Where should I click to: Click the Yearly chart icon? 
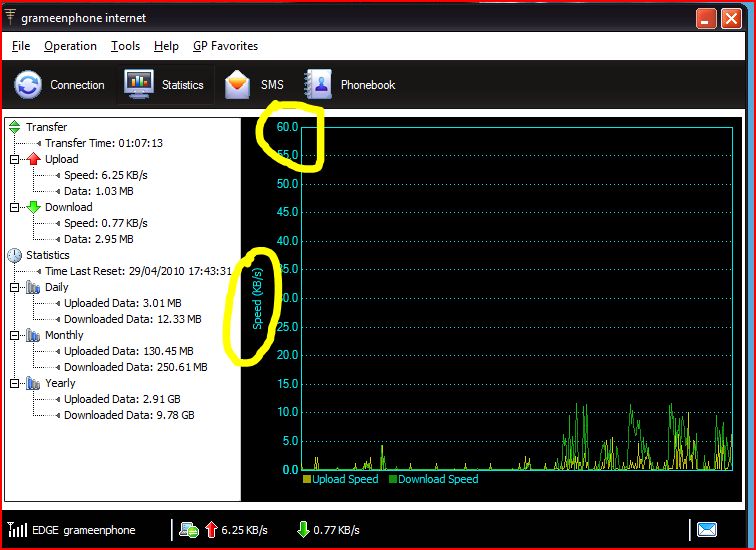(33, 383)
